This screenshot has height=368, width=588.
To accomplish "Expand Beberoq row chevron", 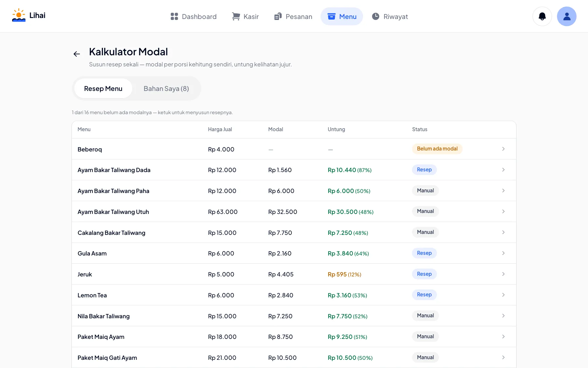I will pos(503,149).
